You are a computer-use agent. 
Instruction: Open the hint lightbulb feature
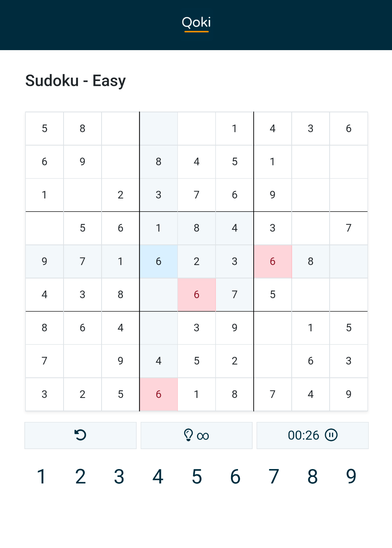[188, 435]
